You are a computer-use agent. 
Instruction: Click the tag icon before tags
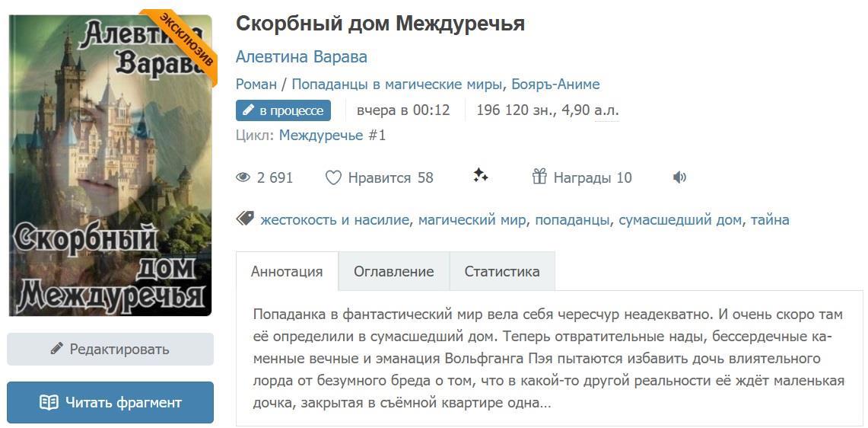tap(245, 219)
